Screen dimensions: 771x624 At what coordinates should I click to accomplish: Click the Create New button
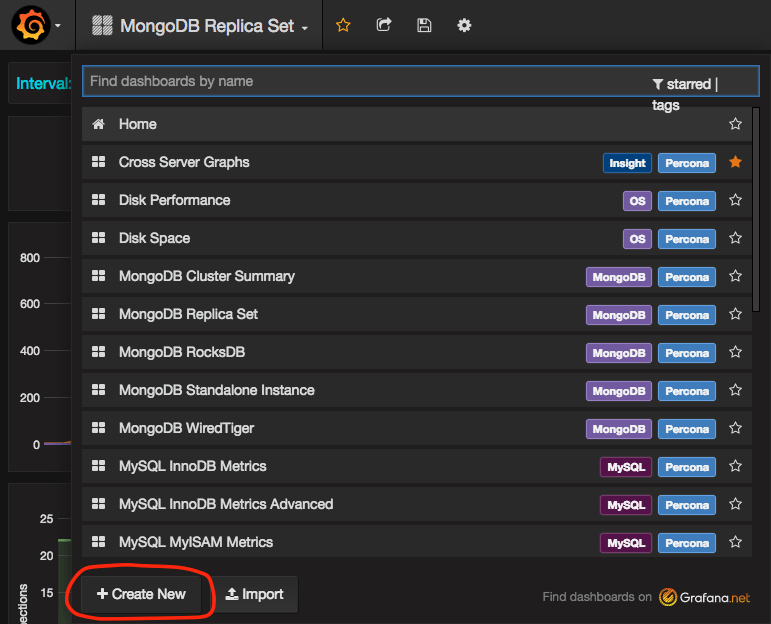tap(141, 594)
